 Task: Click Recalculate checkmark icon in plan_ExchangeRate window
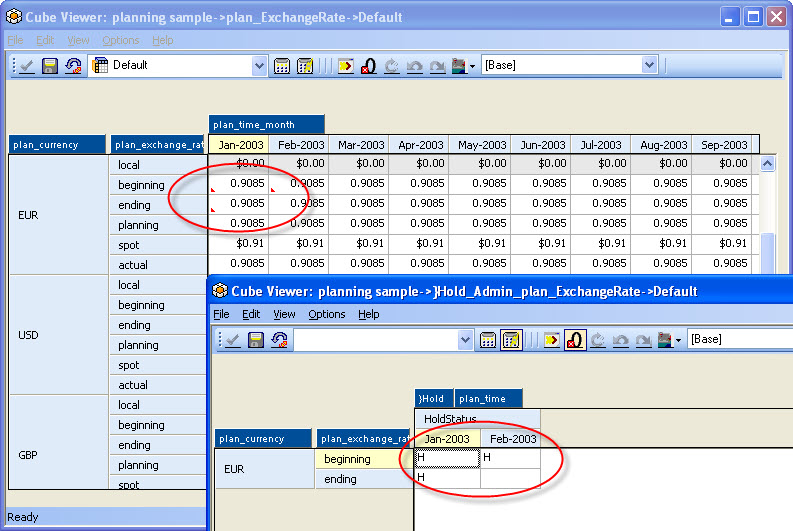26,66
